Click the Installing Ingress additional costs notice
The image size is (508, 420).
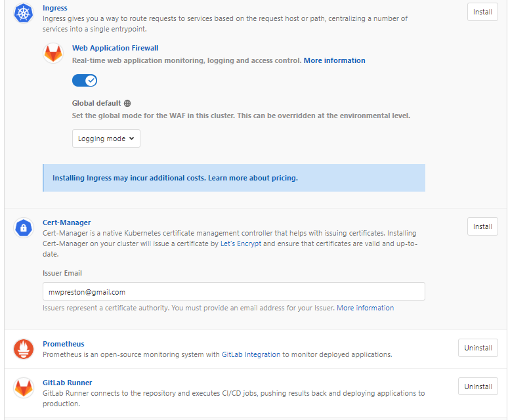pyautogui.click(x=234, y=178)
